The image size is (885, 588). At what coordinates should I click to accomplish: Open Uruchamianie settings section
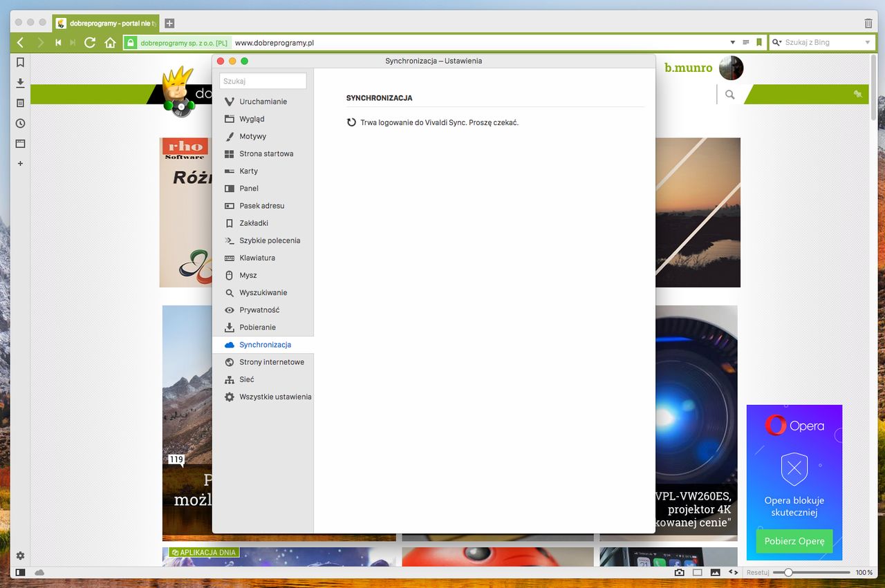[263, 102]
